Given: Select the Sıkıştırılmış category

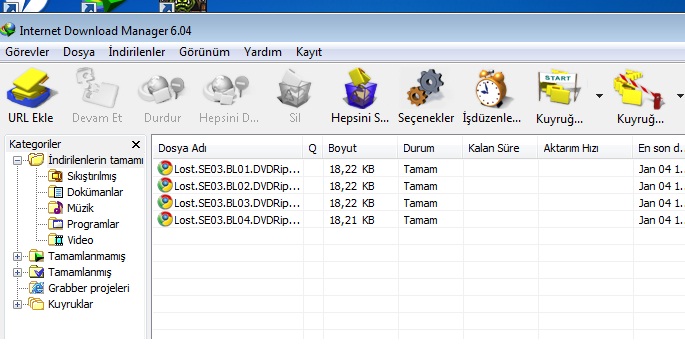Looking at the screenshot, I should tap(91, 176).
